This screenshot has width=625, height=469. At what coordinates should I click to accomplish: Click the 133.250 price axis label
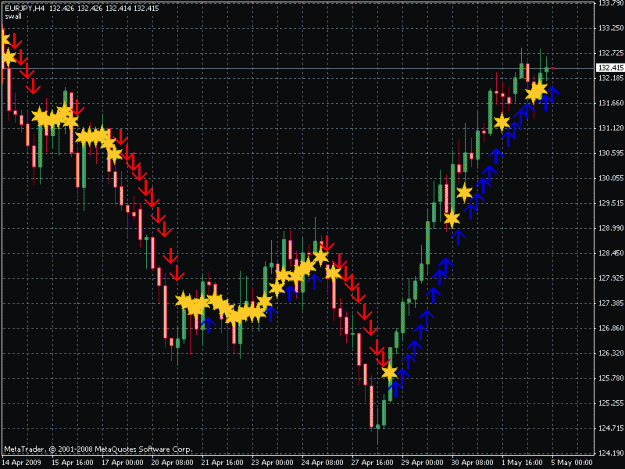coord(611,28)
